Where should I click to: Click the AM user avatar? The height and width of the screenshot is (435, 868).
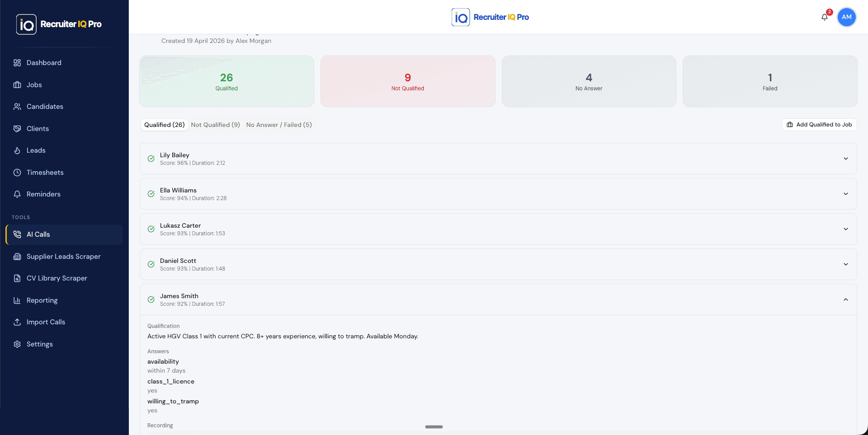tap(847, 17)
